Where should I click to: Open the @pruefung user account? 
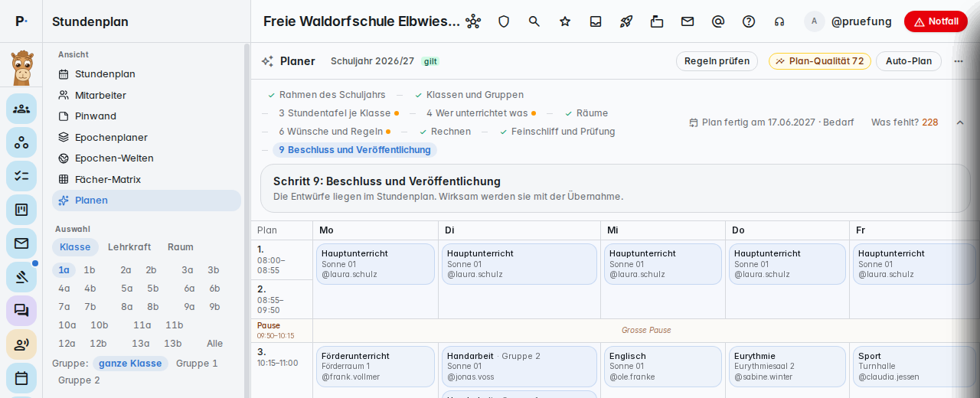[x=848, y=21]
